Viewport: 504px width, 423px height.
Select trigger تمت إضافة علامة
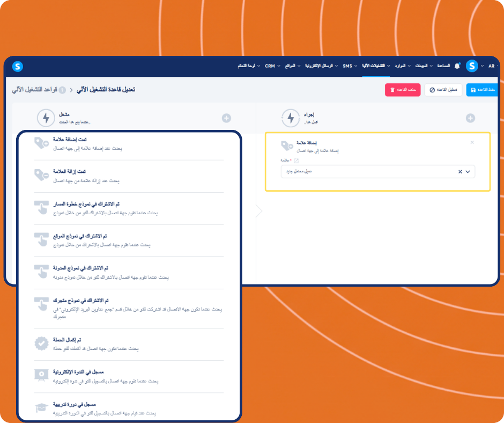point(129,144)
